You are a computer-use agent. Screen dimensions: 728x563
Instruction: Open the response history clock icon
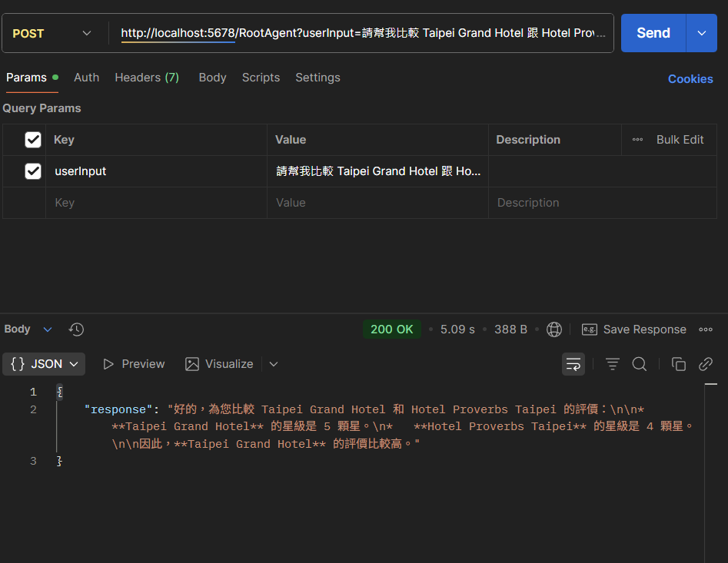tap(76, 330)
